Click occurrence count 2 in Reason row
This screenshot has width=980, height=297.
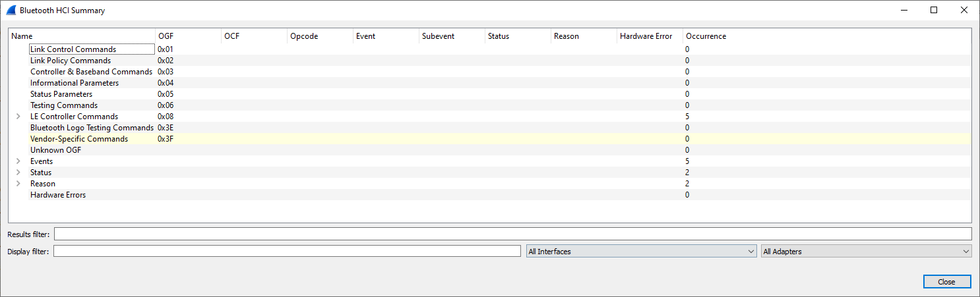pos(687,184)
